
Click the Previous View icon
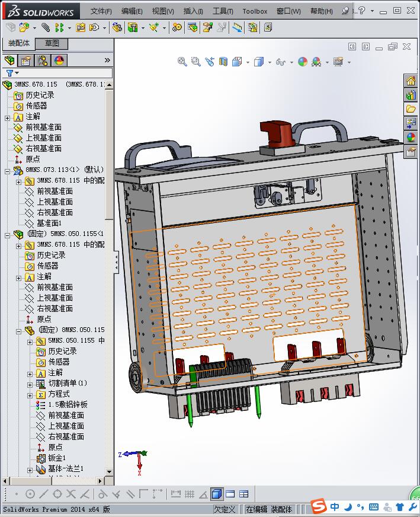coord(210,62)
